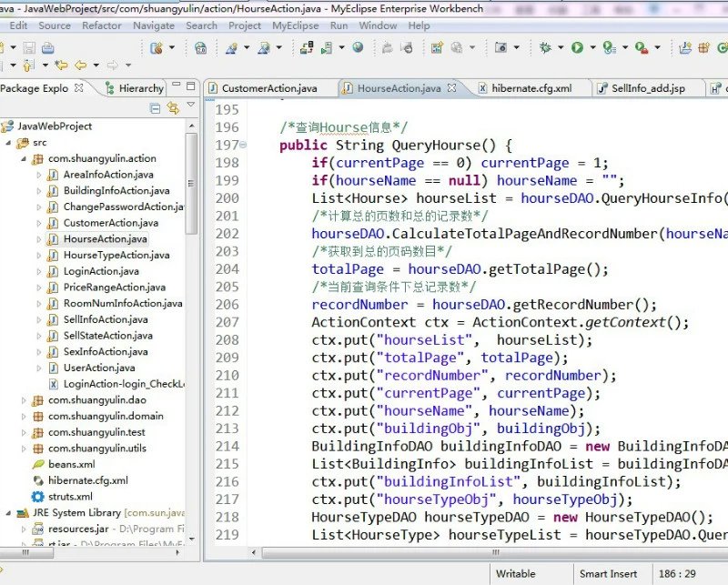Click the 'Smart Insert' status bar field
728x585 pixels.
tap(608, 574)
